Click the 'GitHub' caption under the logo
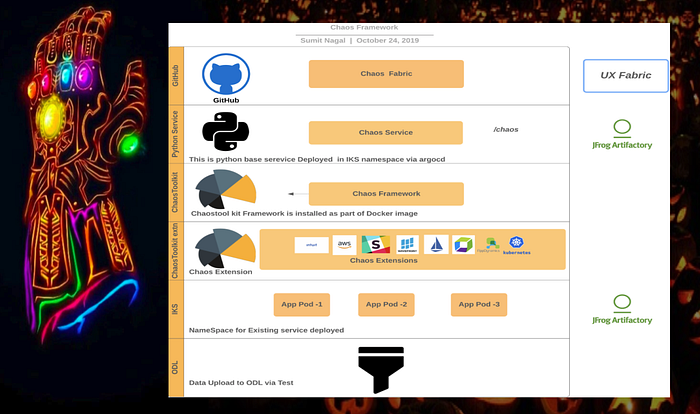The width and height of the screenshot is (700, 414). 226,100
